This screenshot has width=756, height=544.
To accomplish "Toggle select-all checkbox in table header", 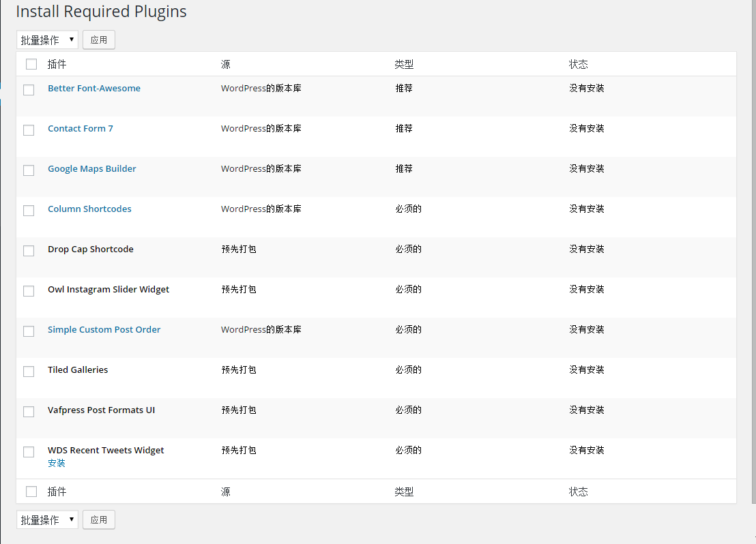I will (31, 64).
